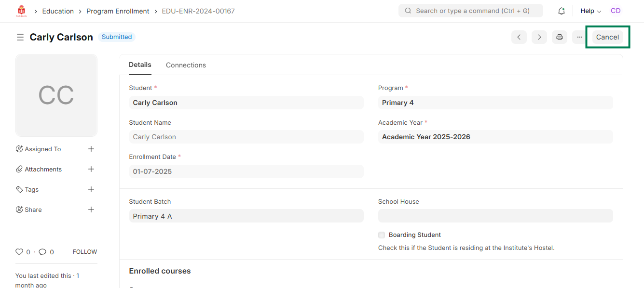The height and width of the screenshot is (288, 644).
Task: Go to next enrollment record
Action: point(539,37)
